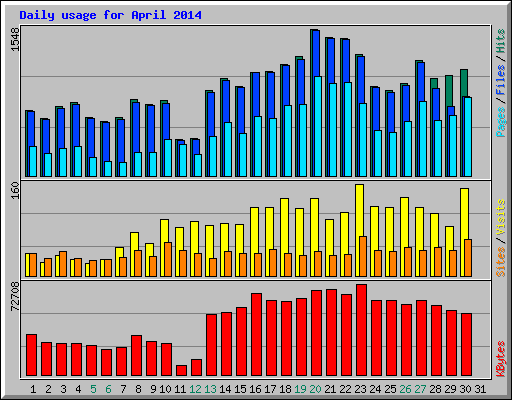
Task: Click the 1548 axis value label
Action: click(x=15, y=39)
